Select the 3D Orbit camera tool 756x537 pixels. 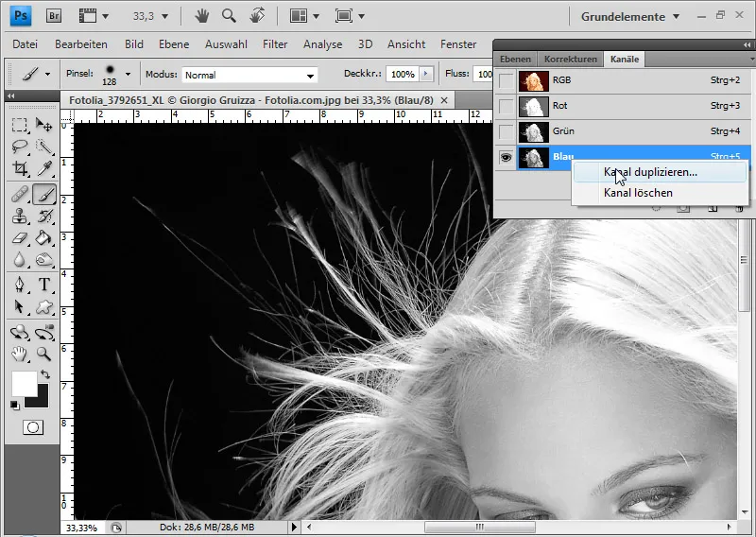pos(43,332)
